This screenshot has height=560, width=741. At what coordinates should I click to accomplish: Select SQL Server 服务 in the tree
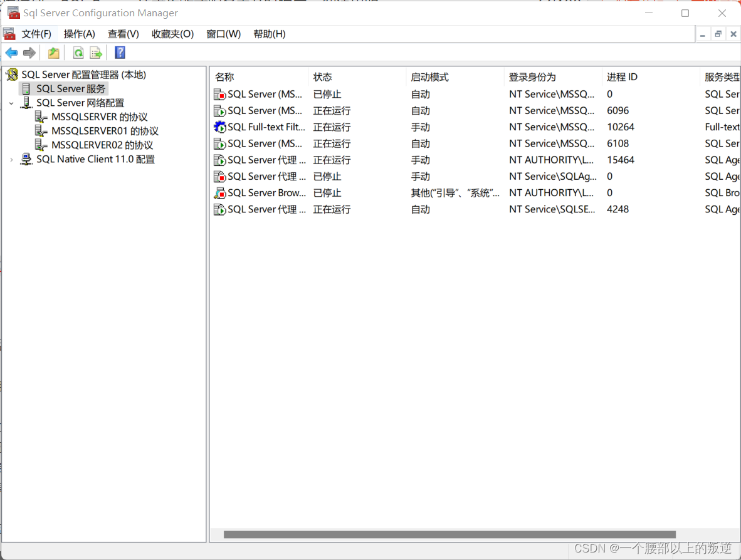(x=71, y=89)
